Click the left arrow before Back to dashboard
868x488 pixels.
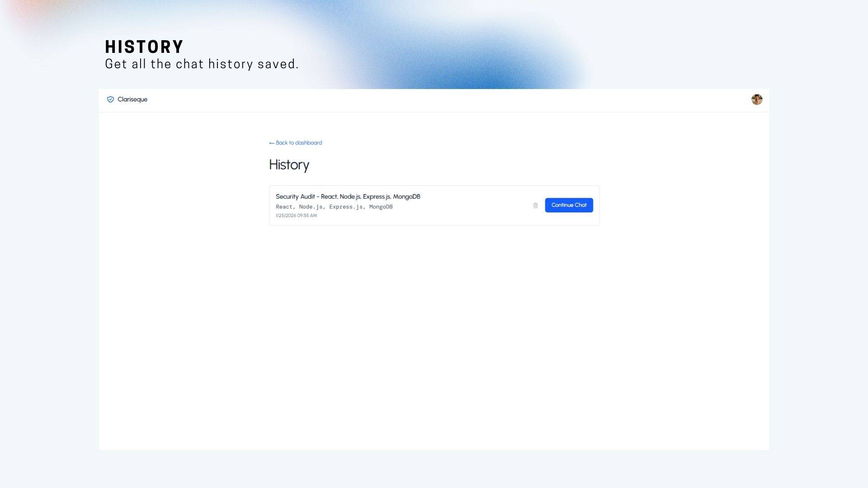[272, 143]
